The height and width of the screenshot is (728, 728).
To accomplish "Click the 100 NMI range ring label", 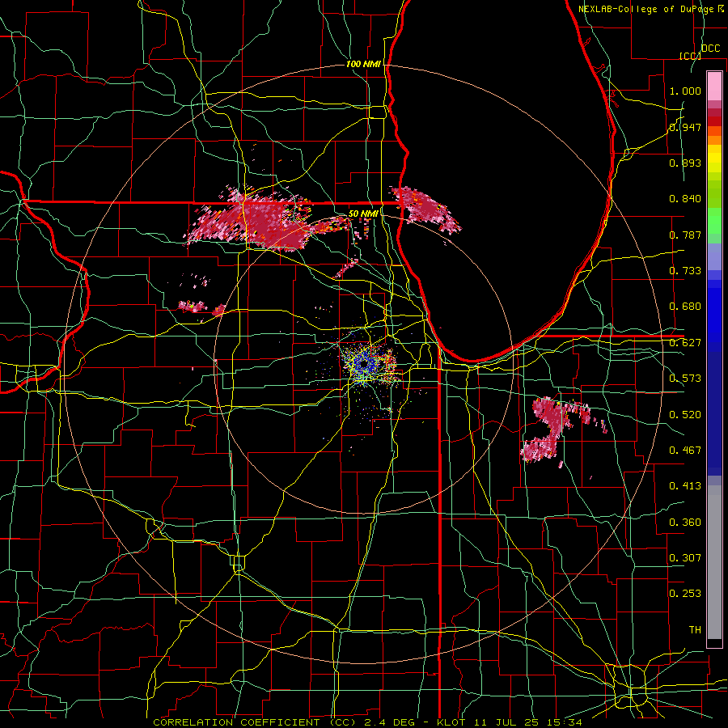I will click(363, 64).
